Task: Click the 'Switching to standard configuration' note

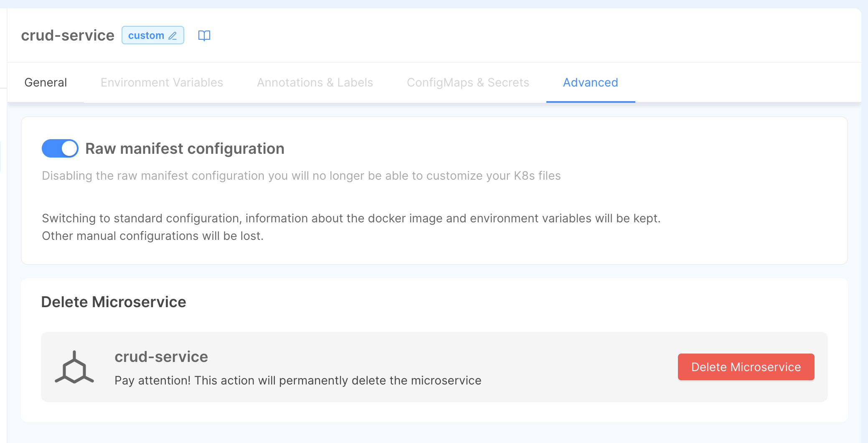Action: point(351,218)
